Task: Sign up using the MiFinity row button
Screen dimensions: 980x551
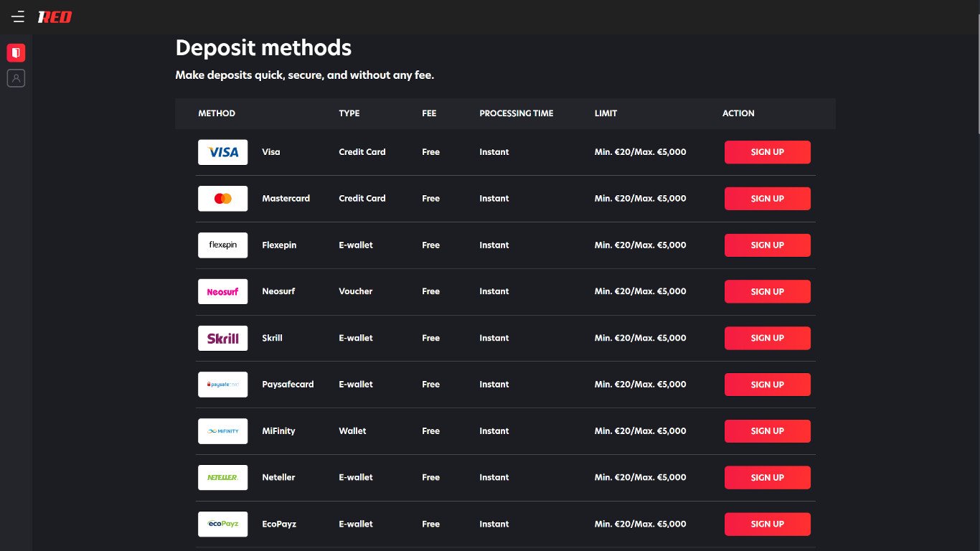Action: click(x=768, y=431)
